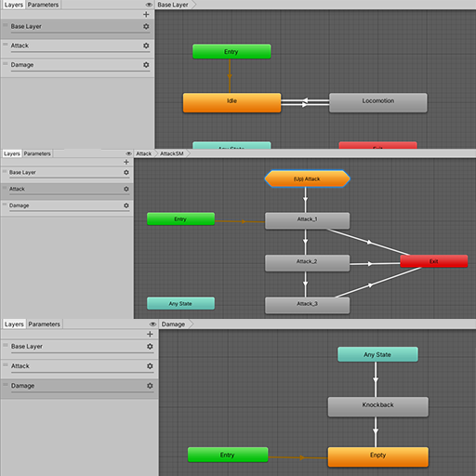
Task: Select transition arrow from Knockback to Enpty
Action: click(376, 431)
